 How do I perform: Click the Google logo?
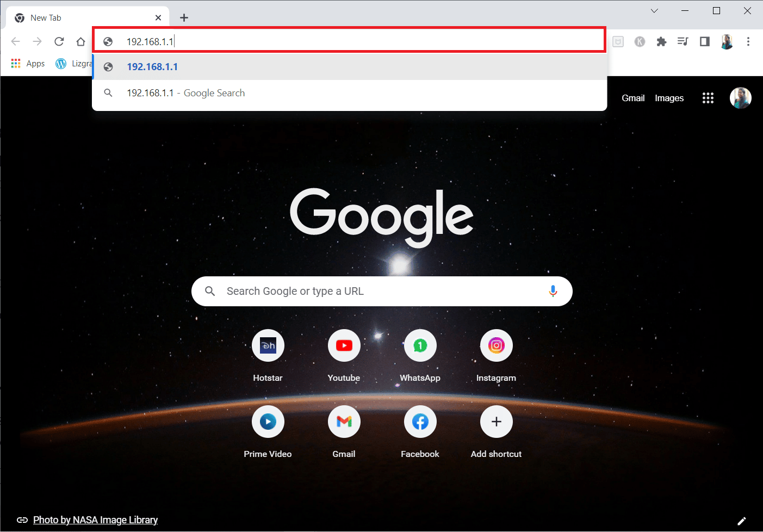[x=382, y=218]
